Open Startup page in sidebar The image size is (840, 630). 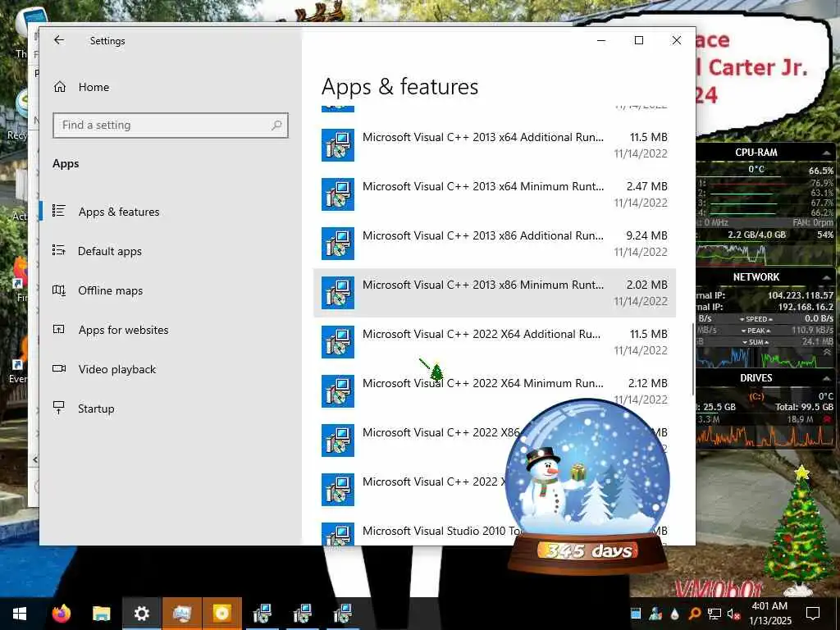[96, 409]
